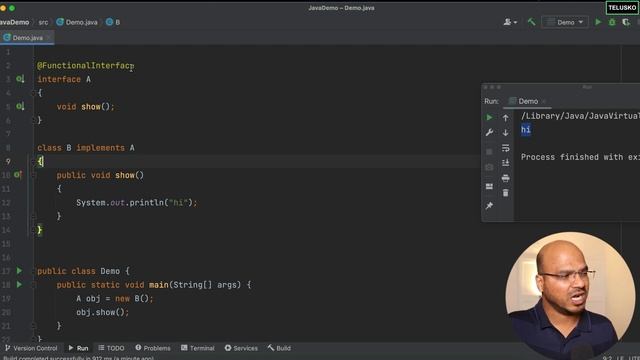Viewport: 640px width, 360px height.
Task: Click the print icon in Run panel
Action: coord(505,178)
